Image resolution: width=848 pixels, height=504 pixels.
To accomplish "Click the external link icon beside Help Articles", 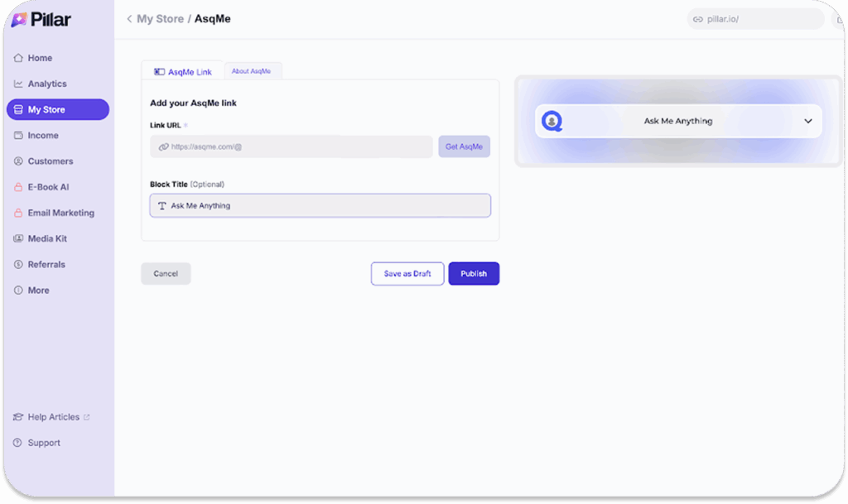I will tap(86, 417).
